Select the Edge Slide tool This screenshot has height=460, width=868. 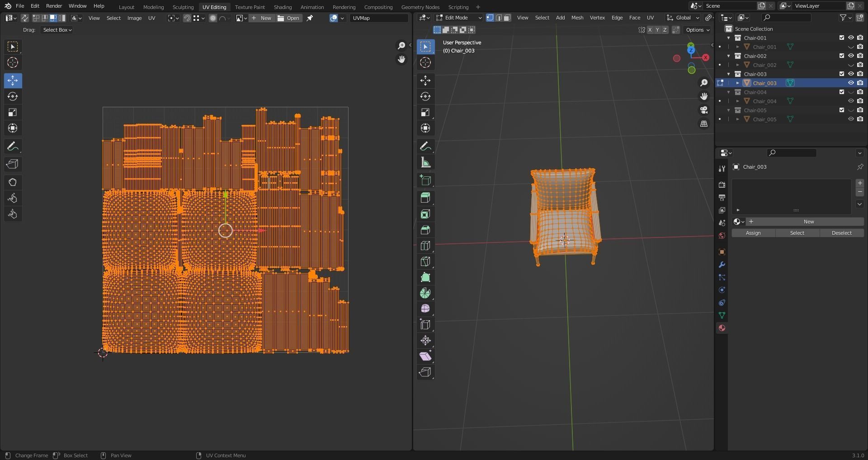point(425,324)
